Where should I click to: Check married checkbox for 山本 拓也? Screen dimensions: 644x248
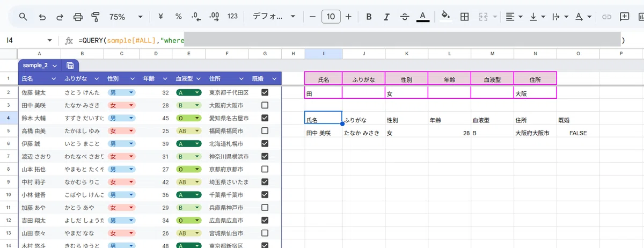click(265, 169)
